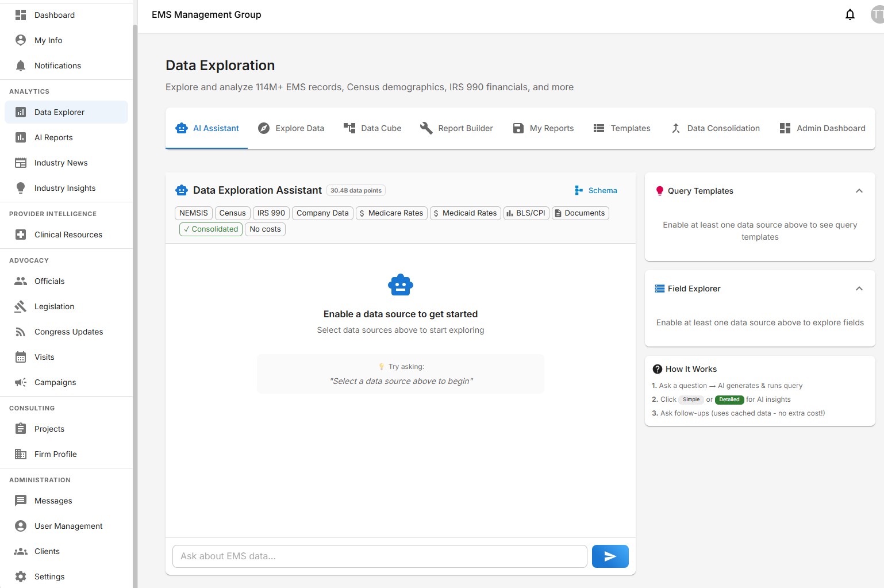Click the ANALYTICS section header

click(29, 91)
